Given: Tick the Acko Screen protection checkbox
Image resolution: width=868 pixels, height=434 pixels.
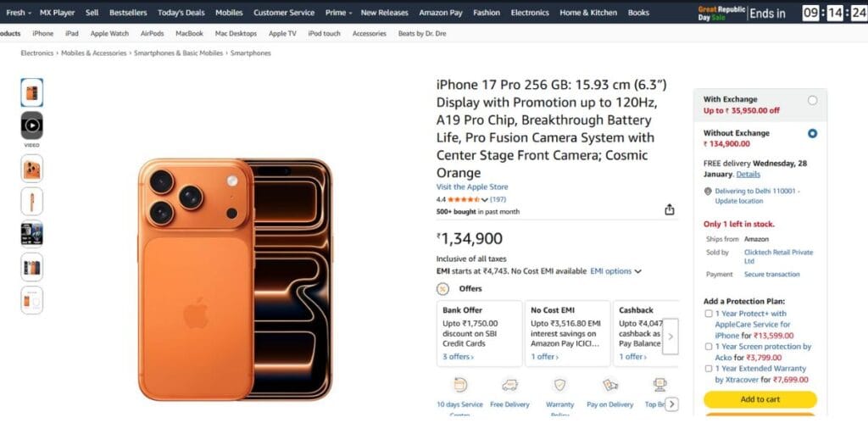Looking at the screenshot, I should (x=709, y=347).
